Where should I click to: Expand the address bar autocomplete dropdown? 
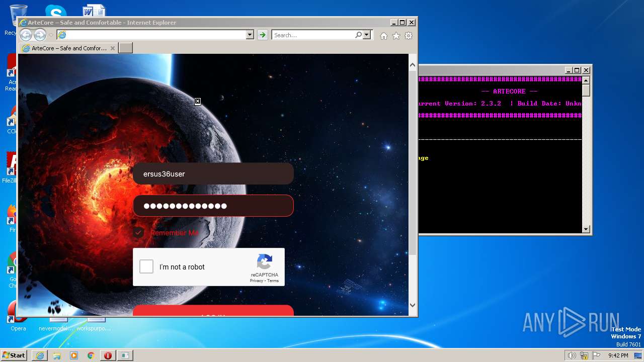tap(250, 35)
